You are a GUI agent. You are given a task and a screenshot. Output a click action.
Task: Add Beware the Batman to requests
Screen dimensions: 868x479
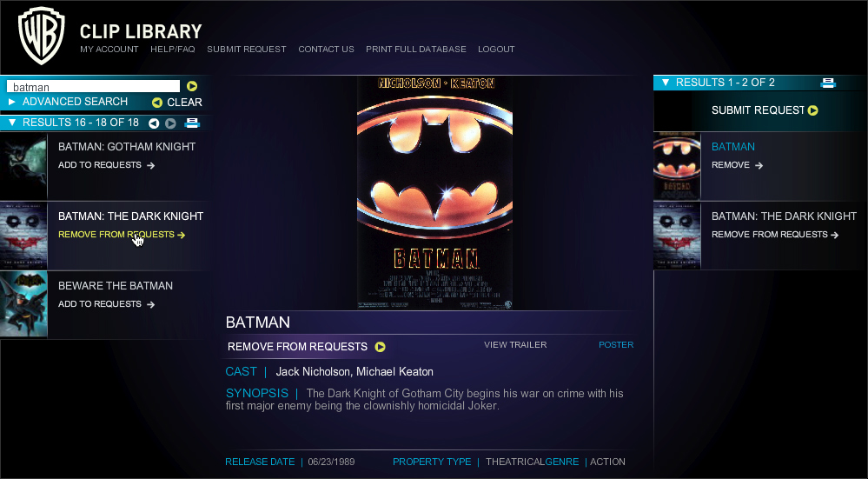(x=100, y=304)
